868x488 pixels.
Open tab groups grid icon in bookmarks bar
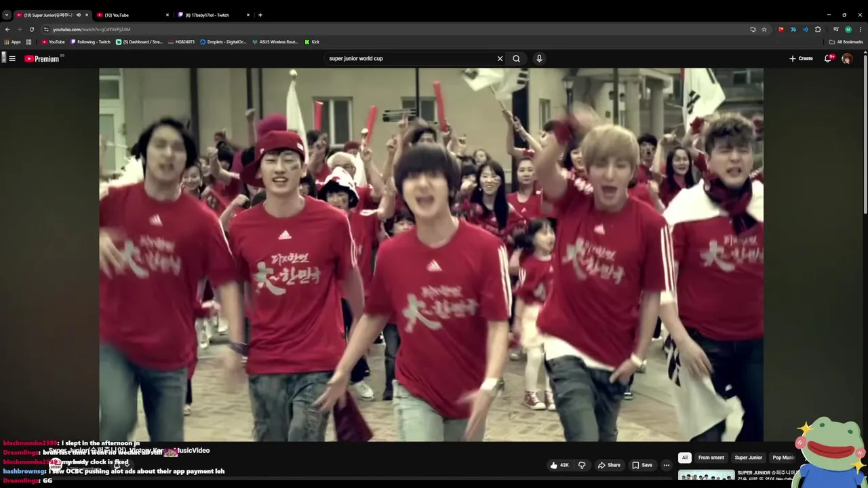tap(28, 42)
